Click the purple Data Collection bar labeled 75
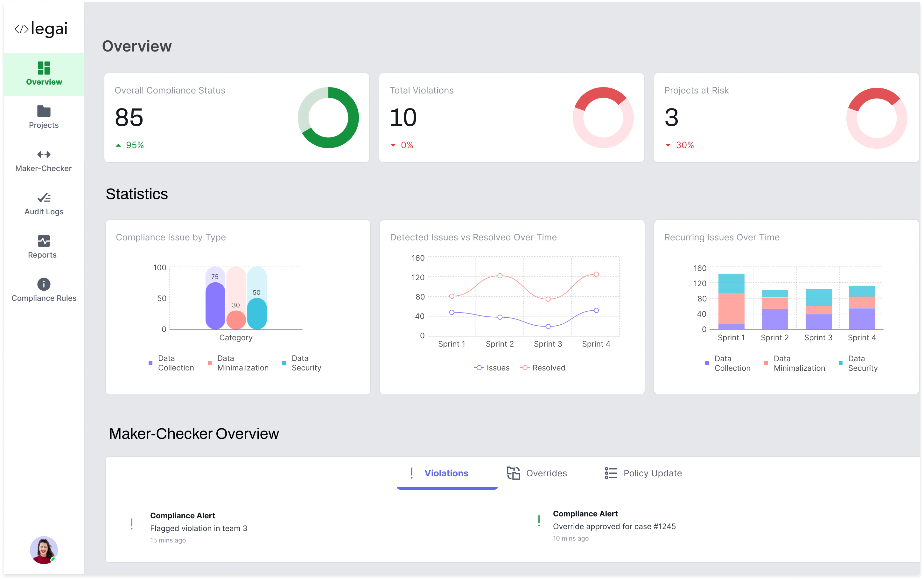924x580 pixels. pyautogui.click(x=215, y=306)
